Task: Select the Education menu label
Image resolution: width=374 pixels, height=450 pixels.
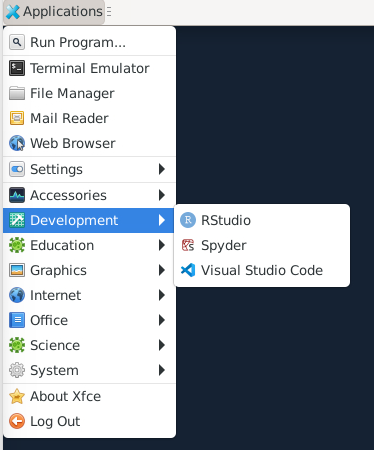Action: point(62,245)
